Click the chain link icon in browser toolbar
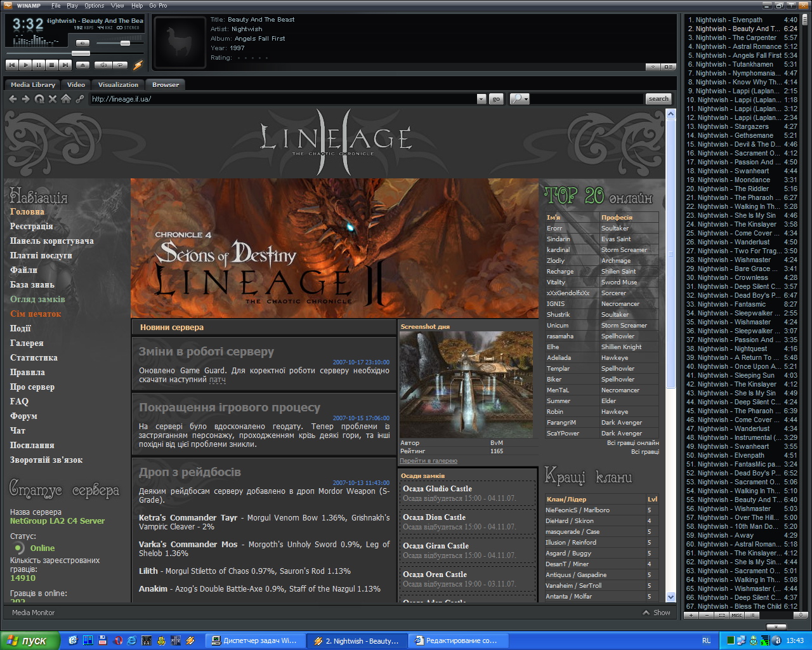812x650 pixels. 79,98
